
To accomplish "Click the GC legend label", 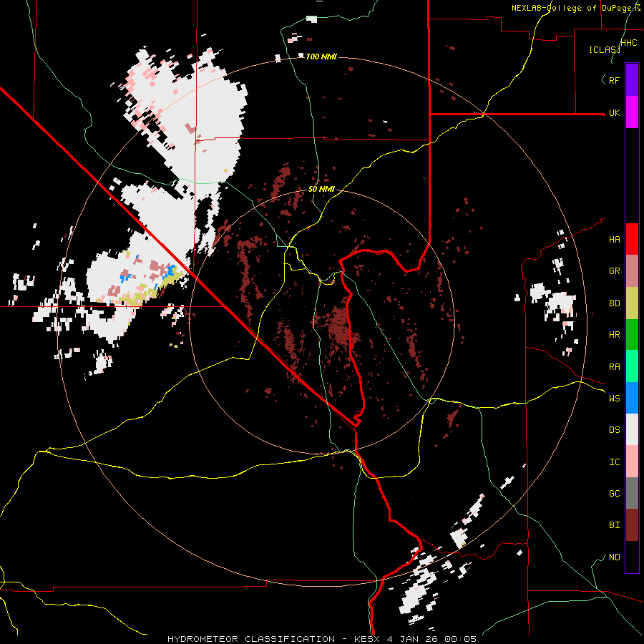I will point(614,494).
